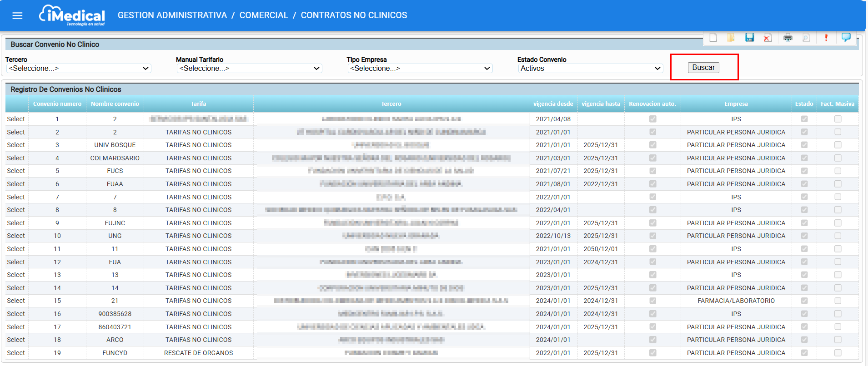Click the Renovacion auto. column header
This screenshot has height=366, width=868.
point(652,104)
